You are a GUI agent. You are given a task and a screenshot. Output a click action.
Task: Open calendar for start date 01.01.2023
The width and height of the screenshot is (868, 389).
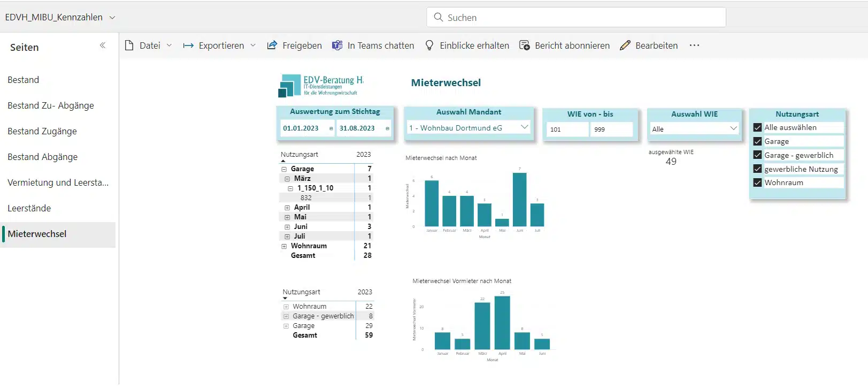[331, 128]
